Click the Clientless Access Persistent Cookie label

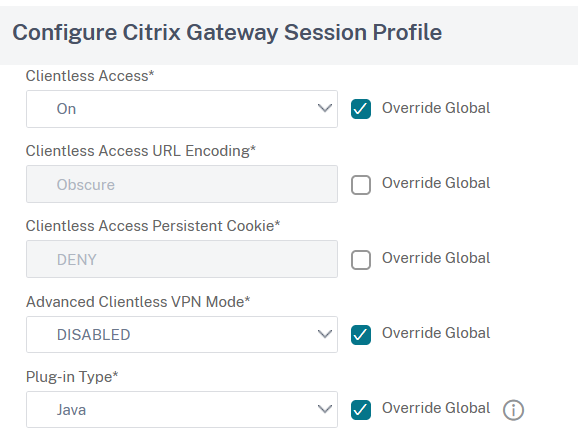click(x=153, y=226)
